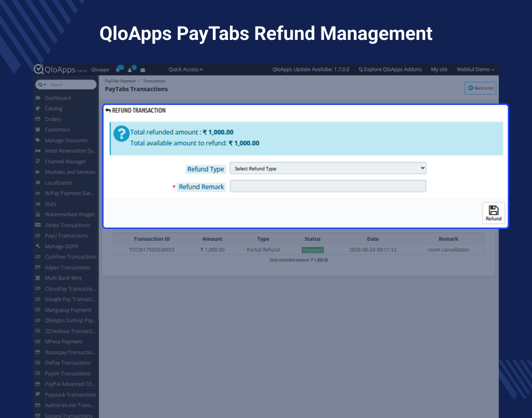This screenshot has width=532, height=418.
Task: Click the PayTabs Payment breadcrumb
Action: (x=120, y=81)
